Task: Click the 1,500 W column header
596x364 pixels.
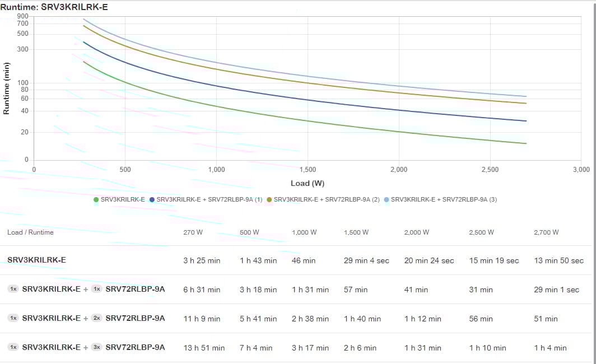Action: click(x=356, y=232)
